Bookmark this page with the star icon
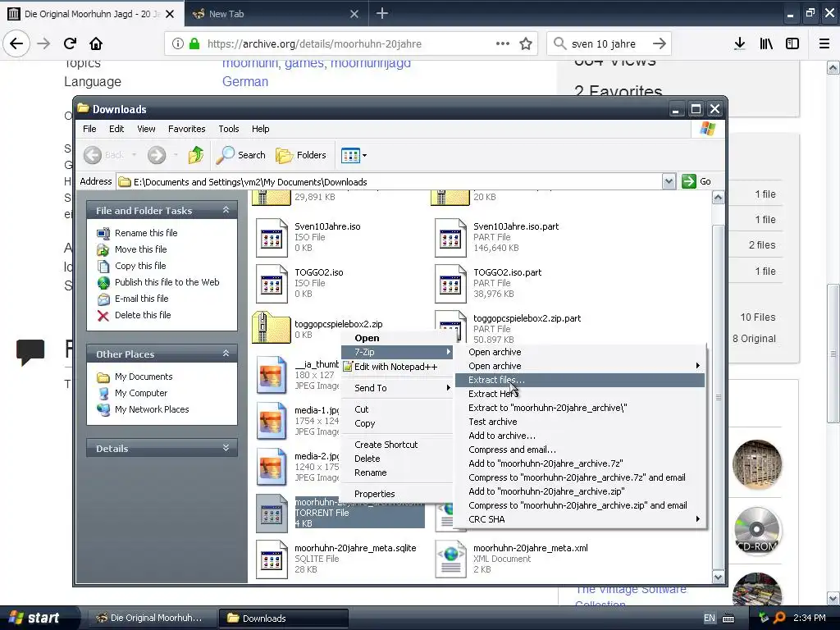 pyautogui.click(x=526, y=43)
